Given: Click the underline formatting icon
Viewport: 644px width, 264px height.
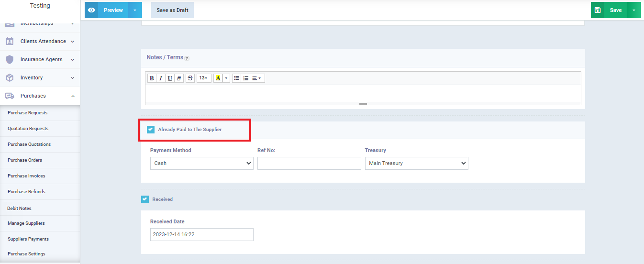Looking at the screenshot, I should pyautogui.click(x=170, y=78).
